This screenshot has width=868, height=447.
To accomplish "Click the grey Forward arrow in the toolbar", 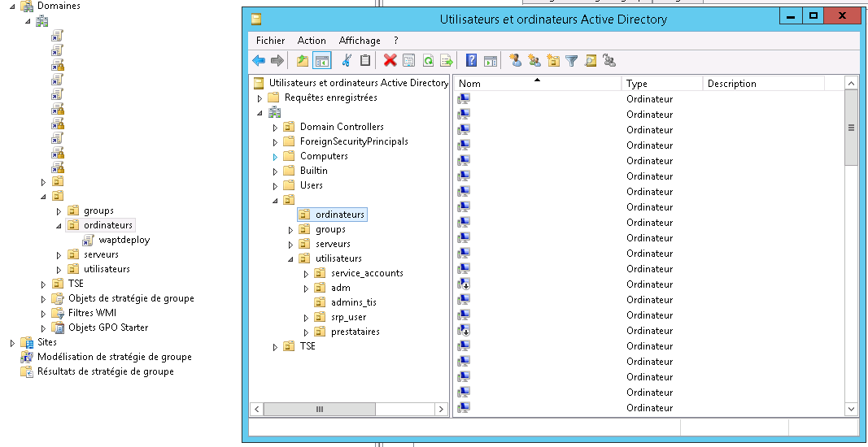I will [277, 60].
